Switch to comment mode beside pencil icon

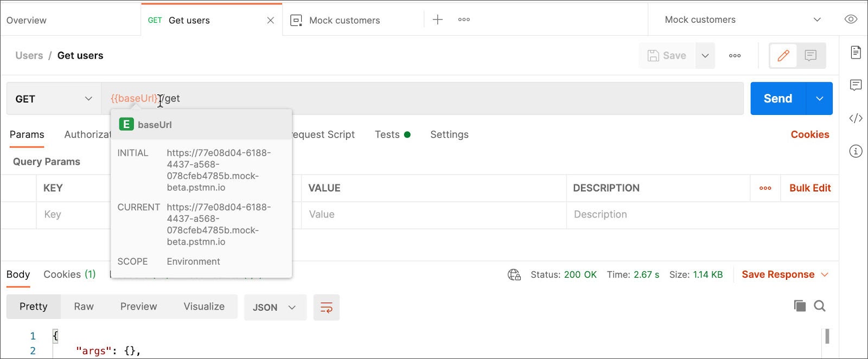tap(810, 55)
